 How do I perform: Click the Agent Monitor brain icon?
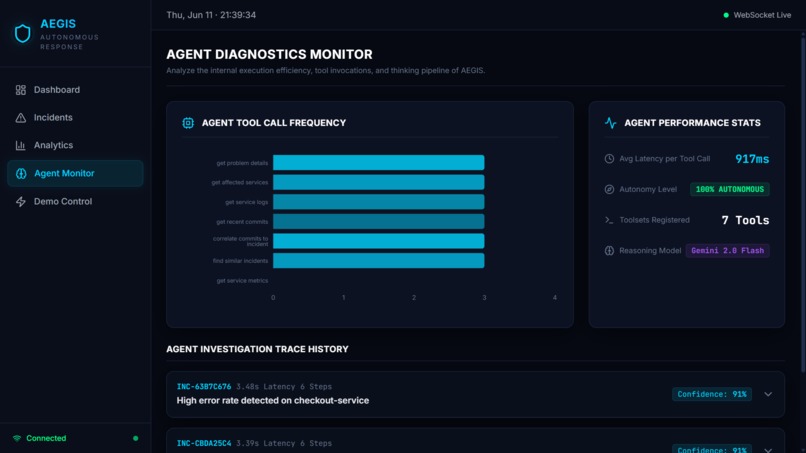point(21,173)
